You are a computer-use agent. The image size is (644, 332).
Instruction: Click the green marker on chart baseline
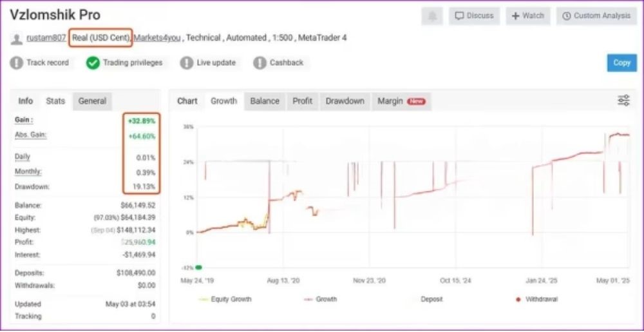[x=199, y=267]
